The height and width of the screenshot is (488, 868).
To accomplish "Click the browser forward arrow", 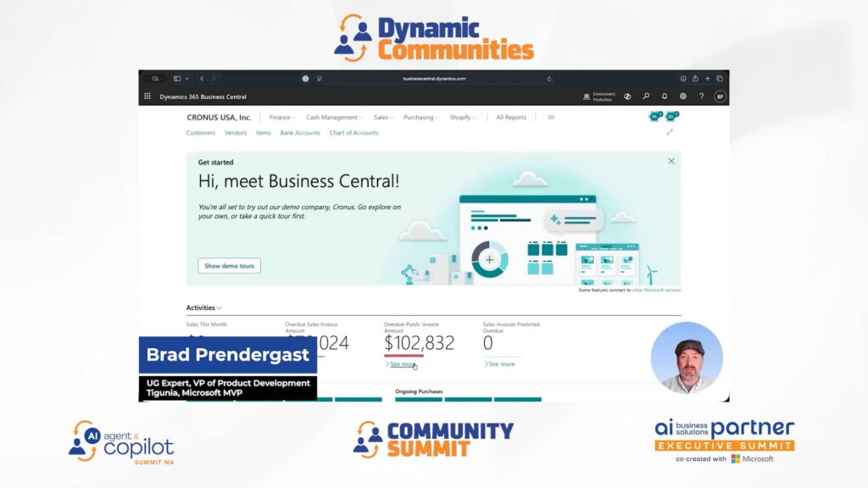I will tap(214, 79).
